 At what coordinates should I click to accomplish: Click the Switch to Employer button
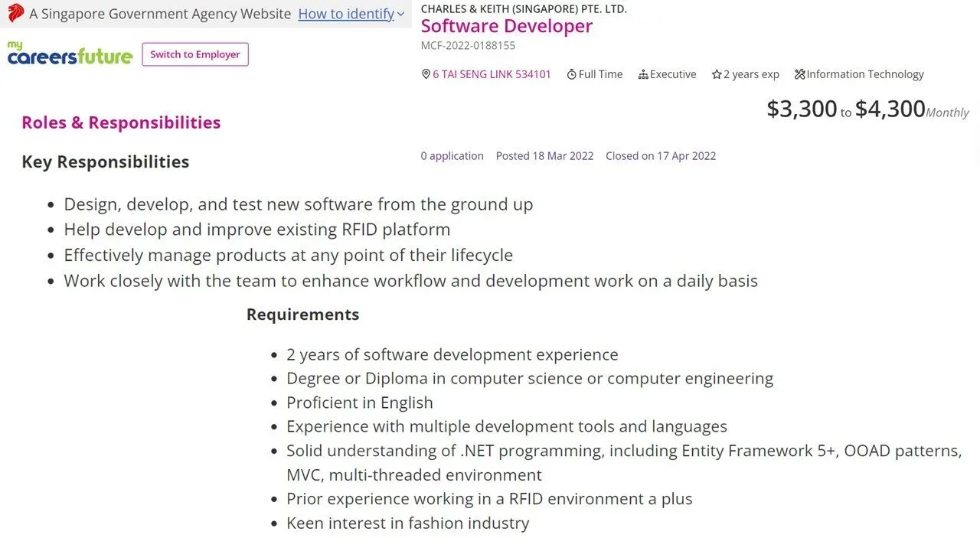tap(195, 54)
